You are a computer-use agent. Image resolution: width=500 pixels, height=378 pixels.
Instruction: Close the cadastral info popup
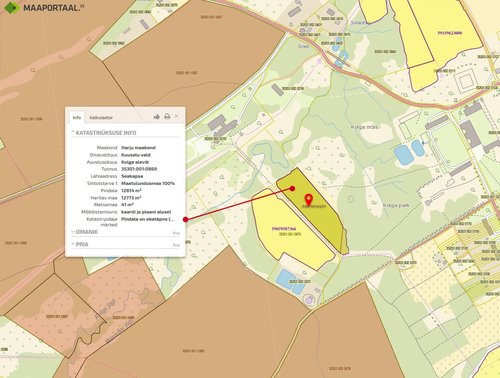tap(177, 116)
